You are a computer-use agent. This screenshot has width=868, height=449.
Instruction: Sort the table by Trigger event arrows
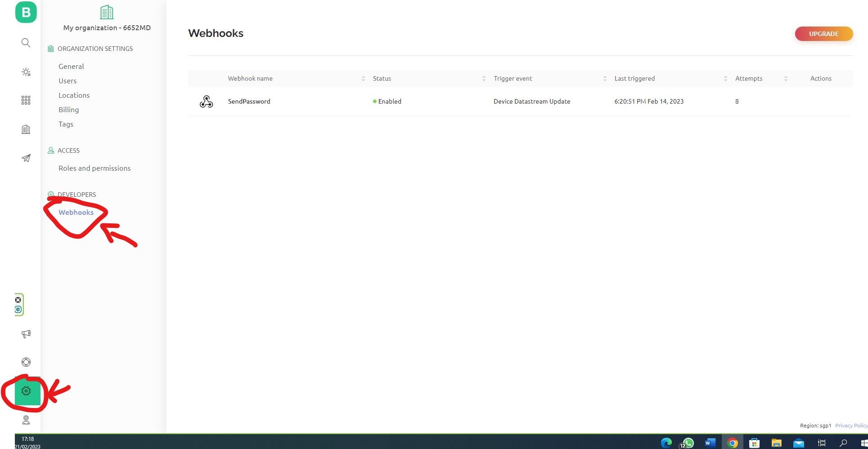click(x=605, y=79)
